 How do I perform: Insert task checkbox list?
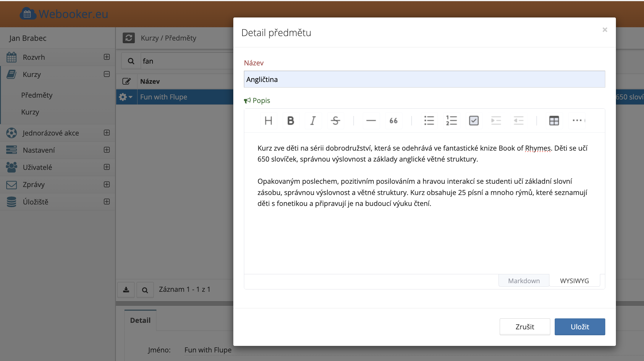click(474, 121)
